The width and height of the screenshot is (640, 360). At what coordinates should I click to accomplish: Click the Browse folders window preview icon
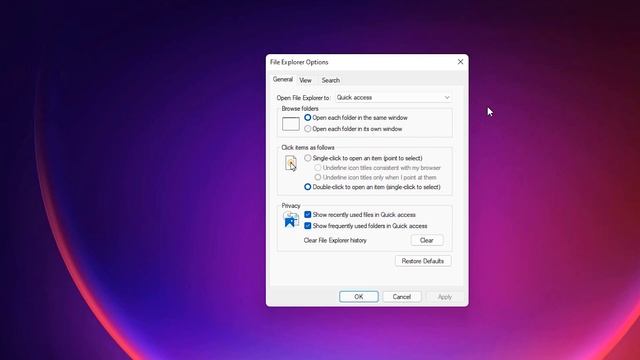click(291, 124)
